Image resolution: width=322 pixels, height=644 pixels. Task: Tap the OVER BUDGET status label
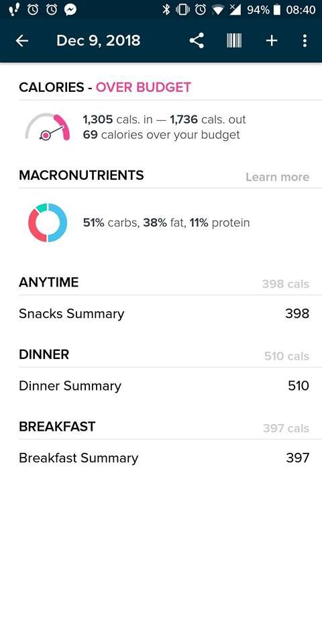pos(144,87)
